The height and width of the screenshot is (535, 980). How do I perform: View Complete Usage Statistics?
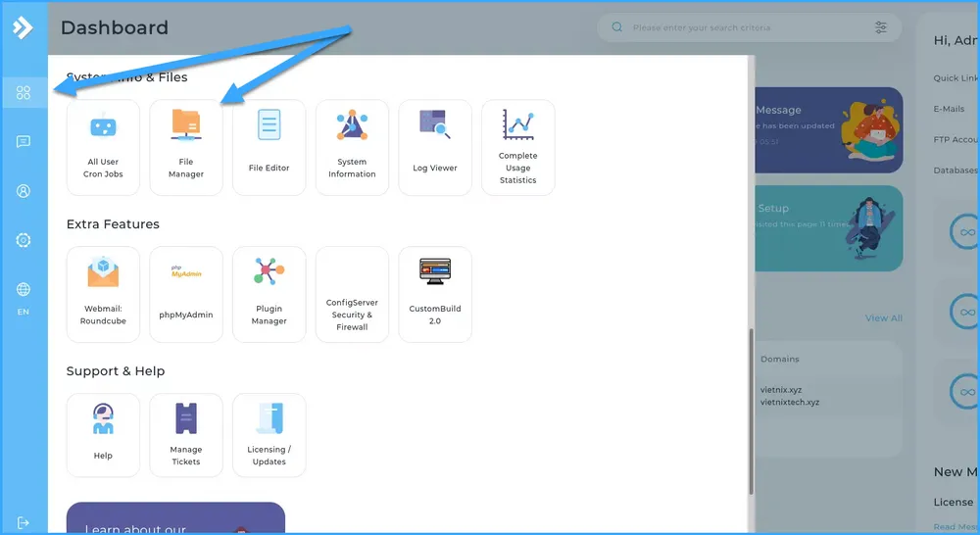(517, 147)
